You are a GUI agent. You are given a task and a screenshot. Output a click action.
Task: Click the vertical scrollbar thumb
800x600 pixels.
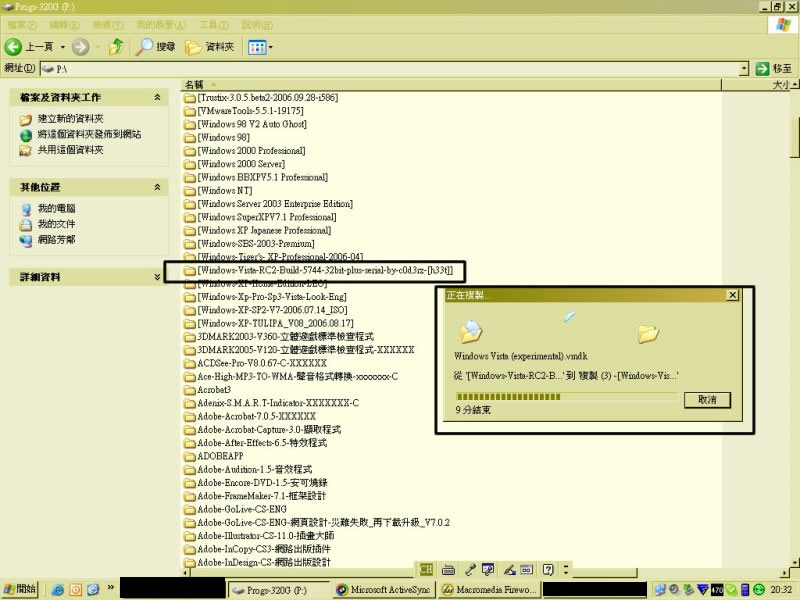(x=795, y=137)
